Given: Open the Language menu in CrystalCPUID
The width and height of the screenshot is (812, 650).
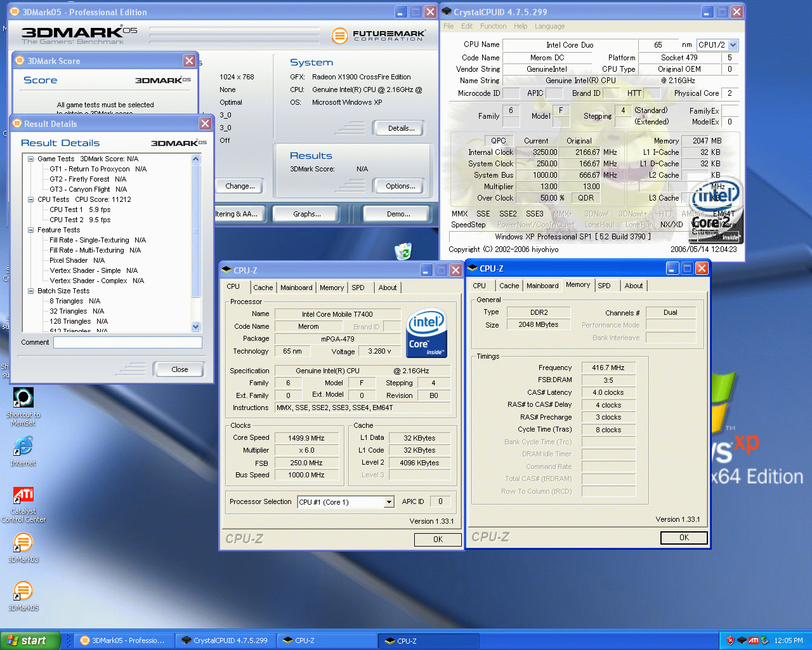Looking at the screenshot, I should pyautogui.click(x=549, y=26).
